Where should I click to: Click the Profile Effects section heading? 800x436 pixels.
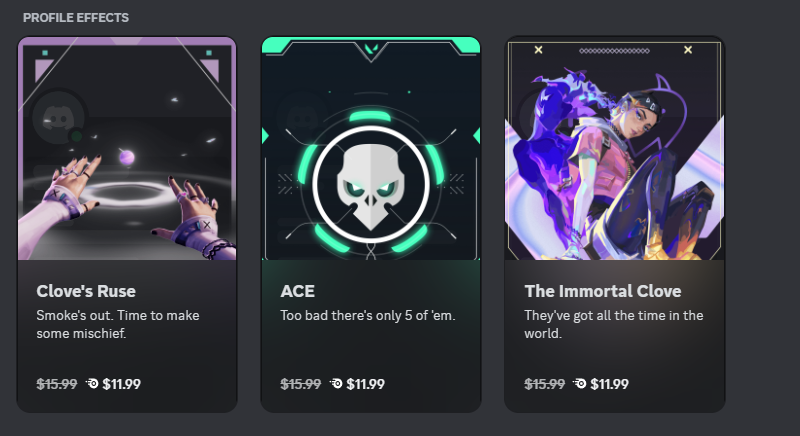pyautogui.click(x=76, y=18)
